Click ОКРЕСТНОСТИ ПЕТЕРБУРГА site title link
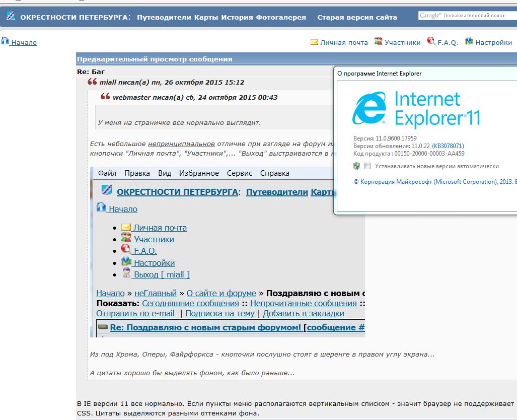517x420 pixels. [x=75, y=17]
